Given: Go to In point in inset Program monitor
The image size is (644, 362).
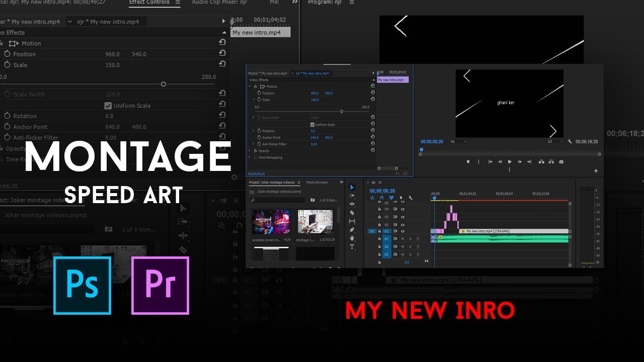Looking at the screenshot, I should click(490, 162).
